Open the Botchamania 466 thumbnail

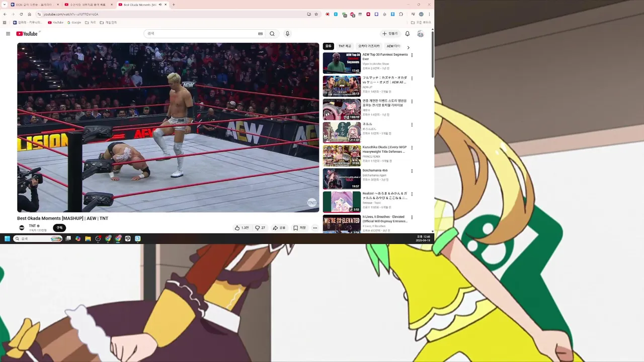(342, 178)
